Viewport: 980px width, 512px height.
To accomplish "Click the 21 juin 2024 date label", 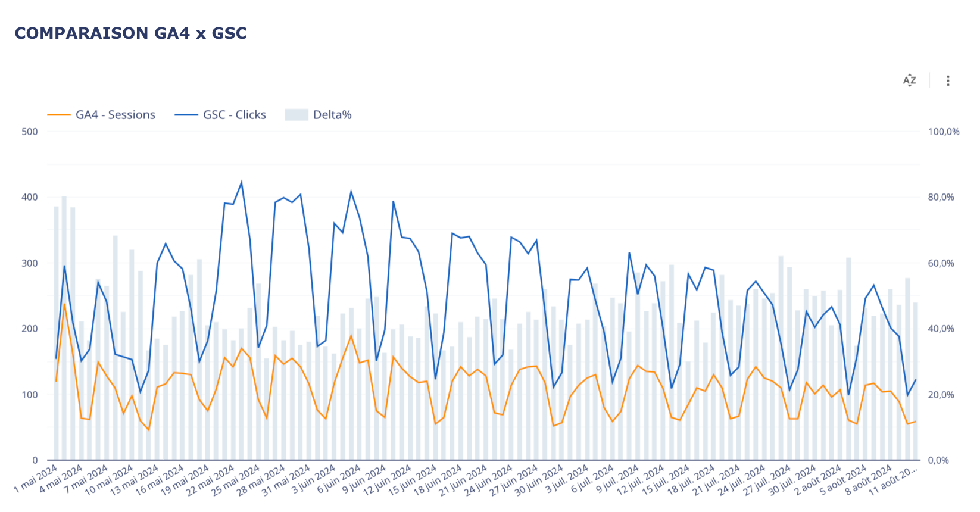I will tap(463, 480).
